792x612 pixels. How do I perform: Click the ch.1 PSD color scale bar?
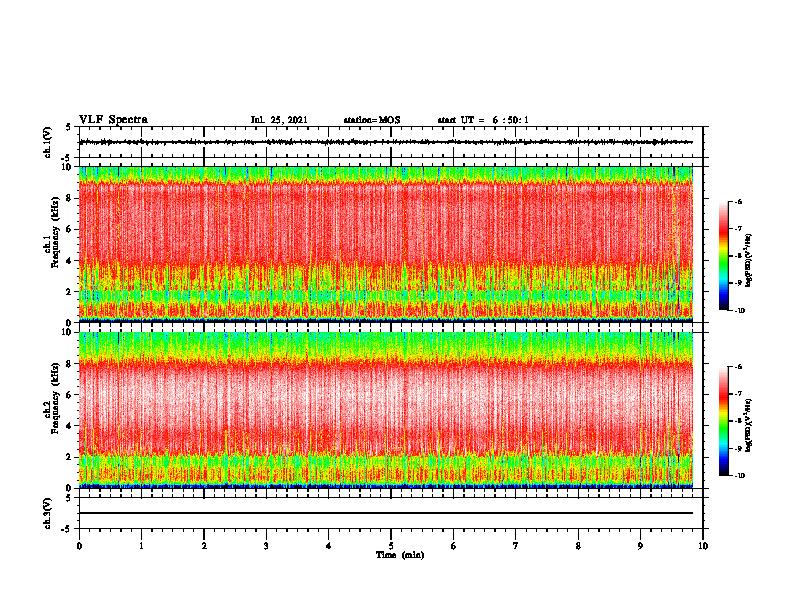(x=723, y=256)
